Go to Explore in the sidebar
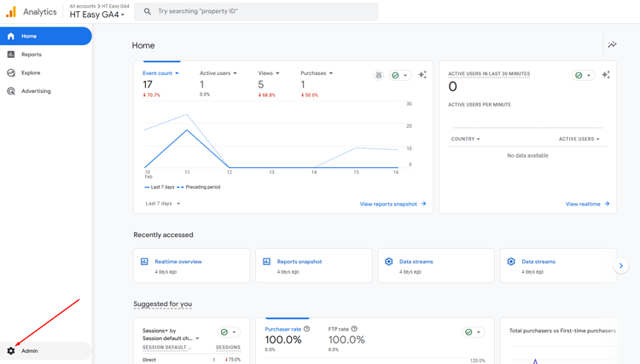 point(31,72)
